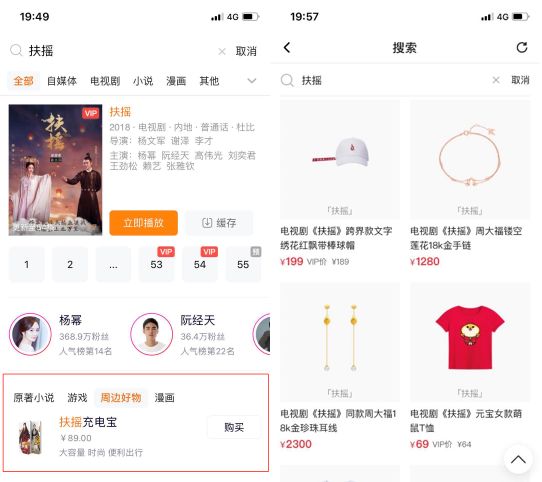This screenshot has width=542, height=482.
Task: Clear the left search field with X
Action: pyautogui.click(x=222, y=52)
